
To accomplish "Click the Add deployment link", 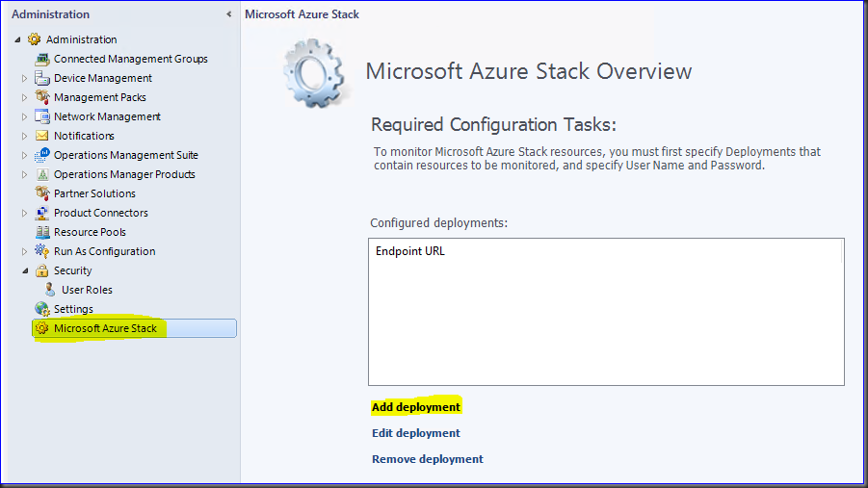I will coord(416,407).
